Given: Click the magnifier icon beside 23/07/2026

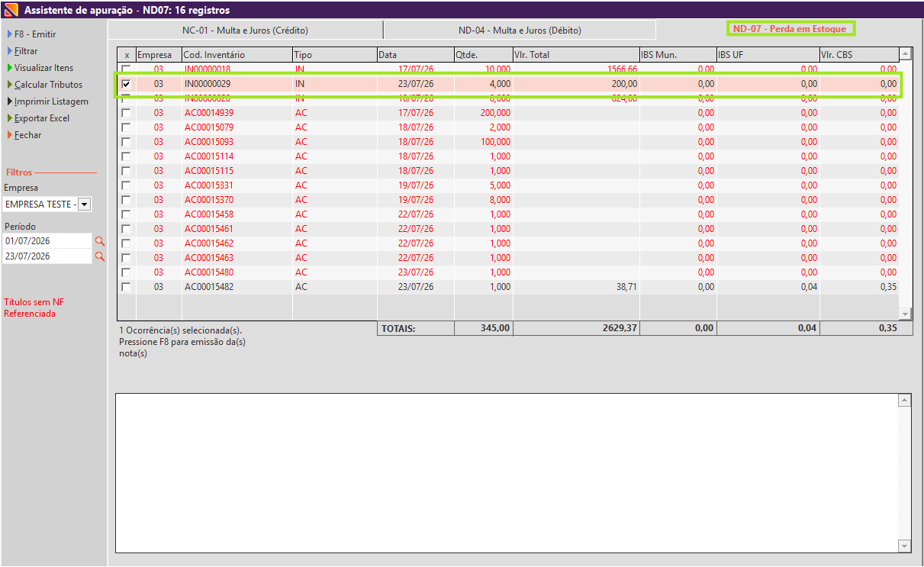Looking at the screenshot, I should pyautogui.click(x=99, y=256).
